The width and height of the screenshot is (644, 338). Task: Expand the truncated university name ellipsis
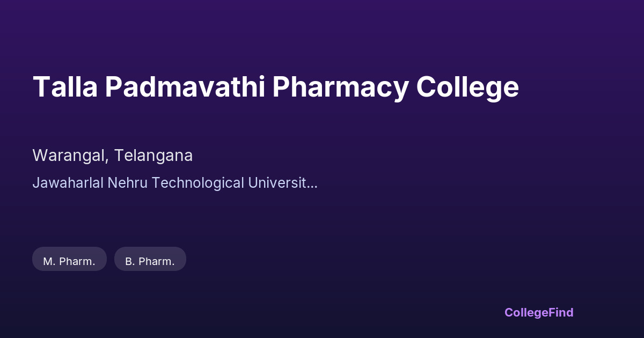tap(312, 183)
